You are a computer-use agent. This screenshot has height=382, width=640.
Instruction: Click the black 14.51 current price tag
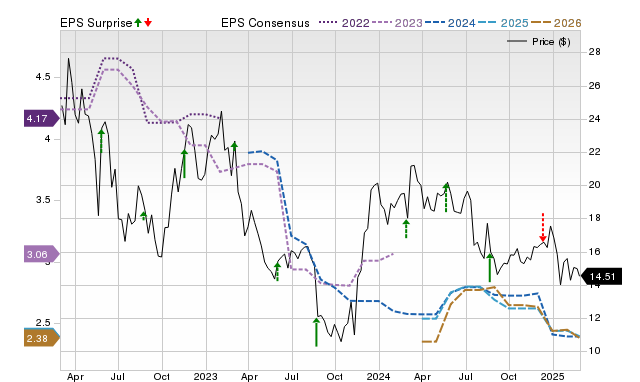tap(602, 277)
